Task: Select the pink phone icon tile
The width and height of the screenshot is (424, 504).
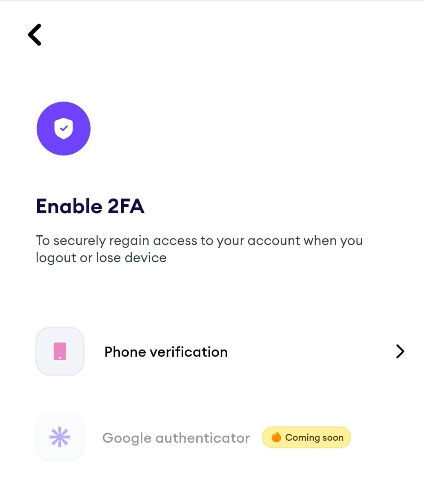Action: 60,351
